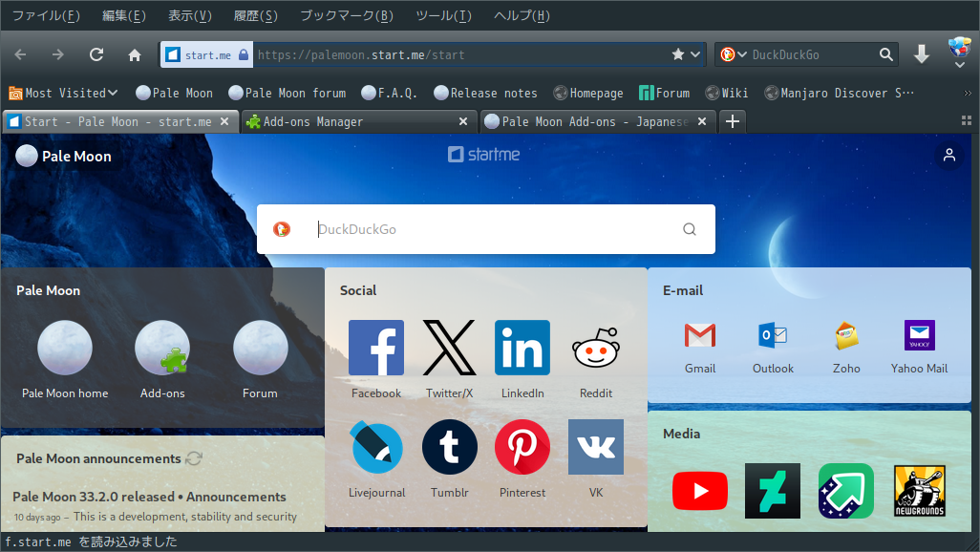The image size is (980, 552).
Task: Open LinkedIn from Social widget
Action: point(522,348)
